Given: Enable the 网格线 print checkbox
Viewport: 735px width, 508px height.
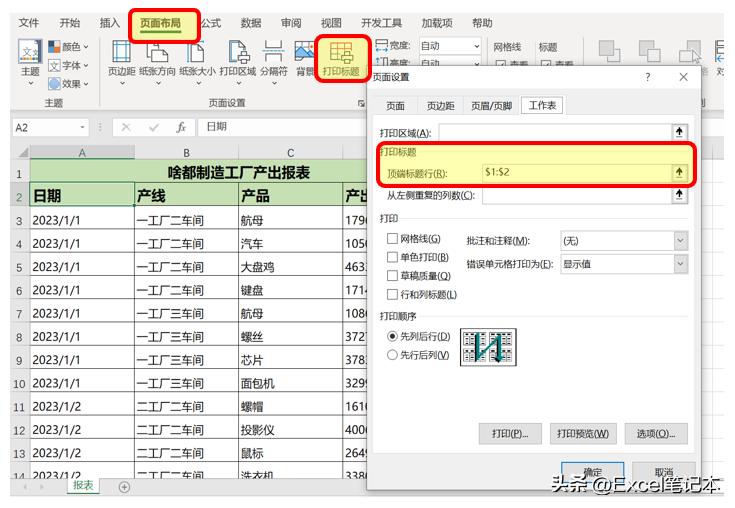Looking at the screenshot, I should 392,239.
